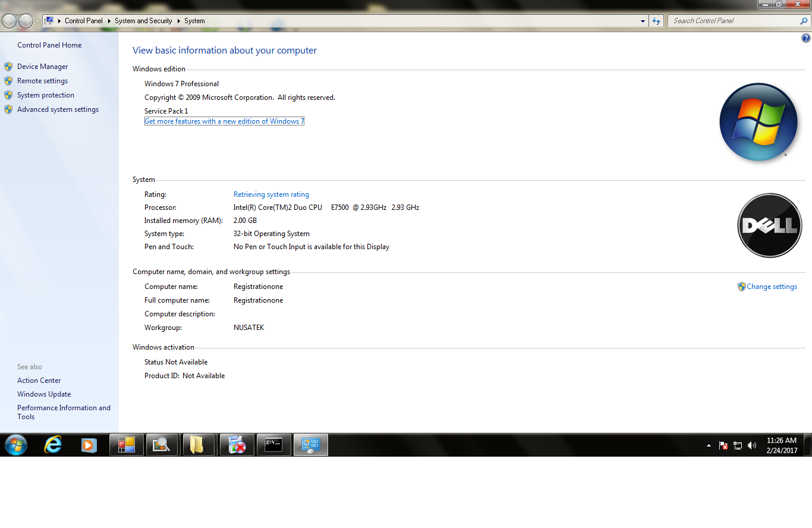The image size is (812, 528).
Task: Click the volume speaker tray icon
Action: [x=752, y=445]
